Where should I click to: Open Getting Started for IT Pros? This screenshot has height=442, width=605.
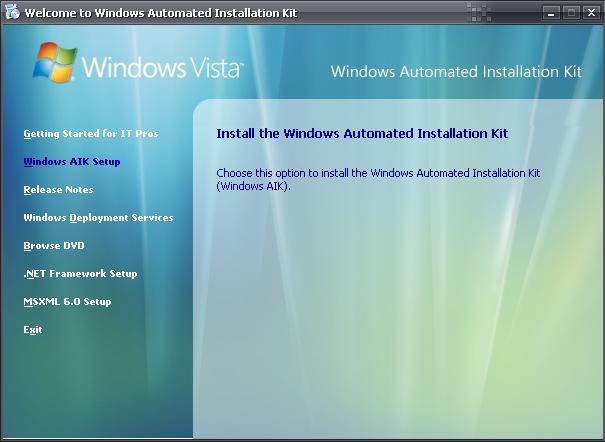(x=91, y=134)
